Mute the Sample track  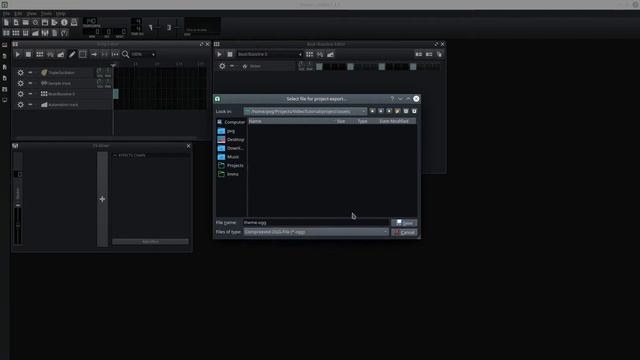[30, 83]
